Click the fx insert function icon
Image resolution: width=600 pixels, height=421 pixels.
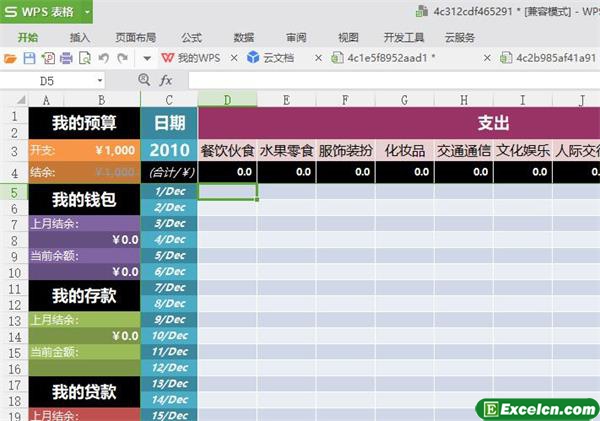[166, 80]
